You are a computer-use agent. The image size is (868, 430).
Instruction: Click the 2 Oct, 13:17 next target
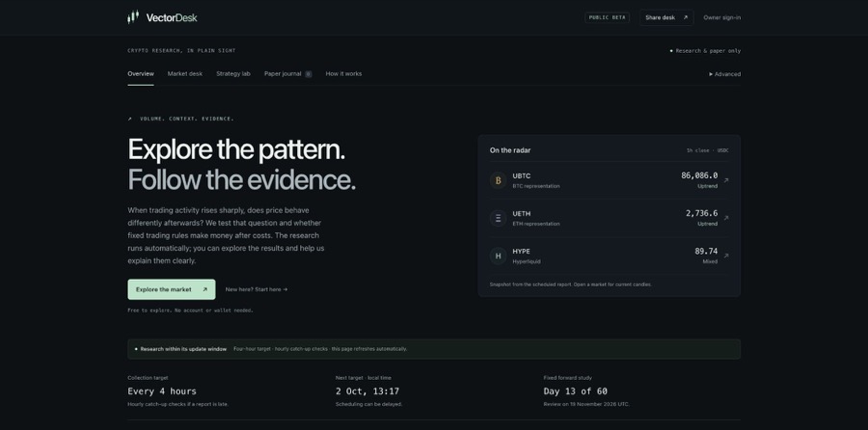click(367, 391)
